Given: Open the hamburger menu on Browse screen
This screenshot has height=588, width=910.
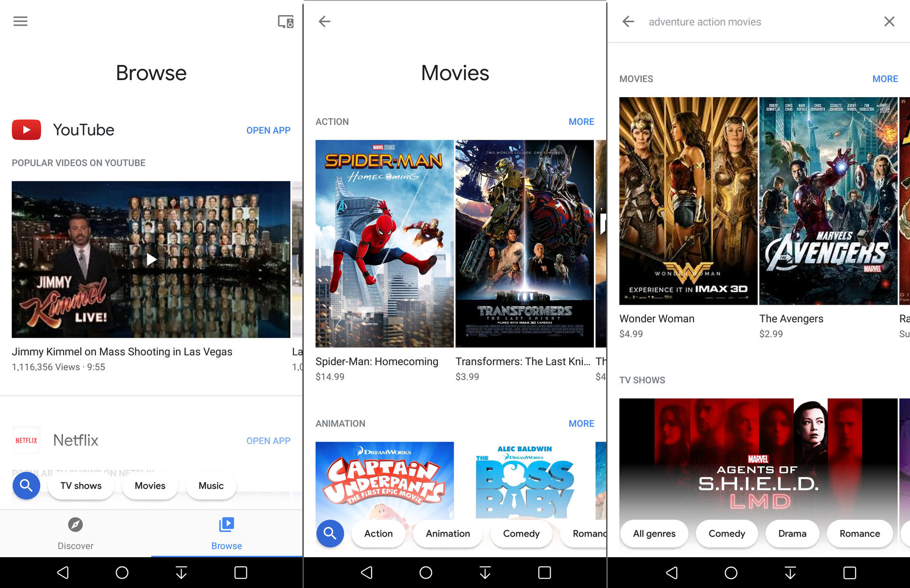Looking at the screenshot, I should click(20, 21).
